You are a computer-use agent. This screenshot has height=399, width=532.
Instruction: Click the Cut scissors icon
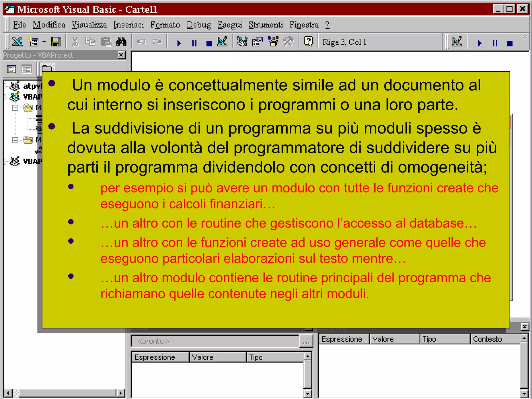pyautogui.click(x=75, y=42)
